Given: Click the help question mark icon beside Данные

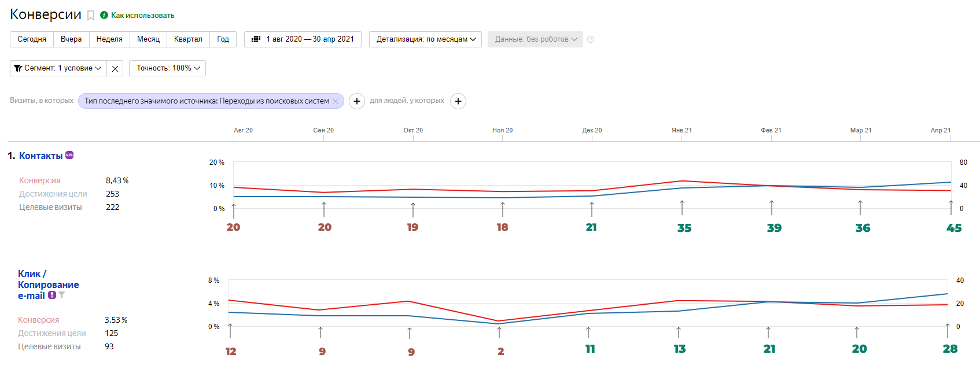Looking at the screenshot, I should click(x=591, y=39).
